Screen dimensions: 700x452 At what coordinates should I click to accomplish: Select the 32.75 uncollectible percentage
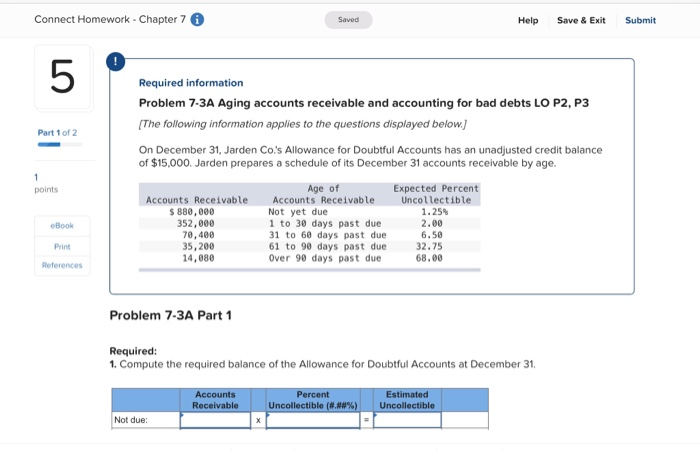pyautogui.click(x=429, y=247)
